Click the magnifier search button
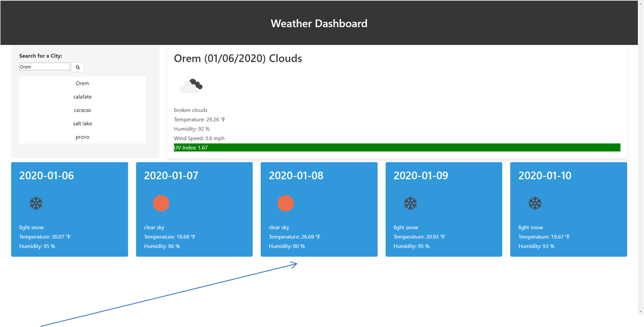Viewport: 644px width, 327px height. click(x=78, y=67)
